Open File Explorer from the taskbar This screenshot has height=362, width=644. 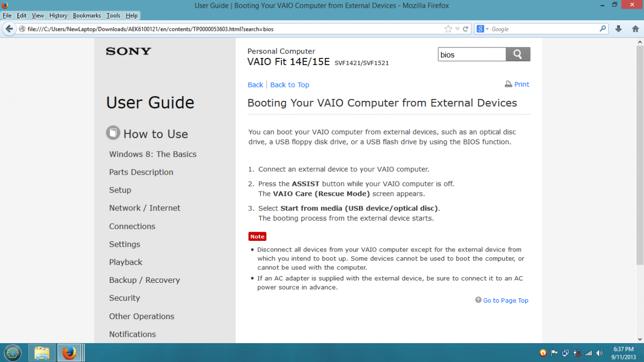[x=42, y=353]
